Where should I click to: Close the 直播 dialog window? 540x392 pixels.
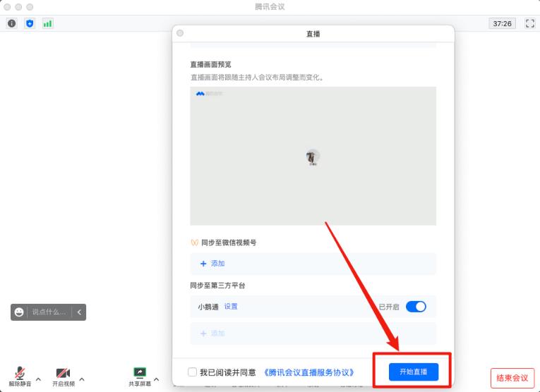point(180,33)
